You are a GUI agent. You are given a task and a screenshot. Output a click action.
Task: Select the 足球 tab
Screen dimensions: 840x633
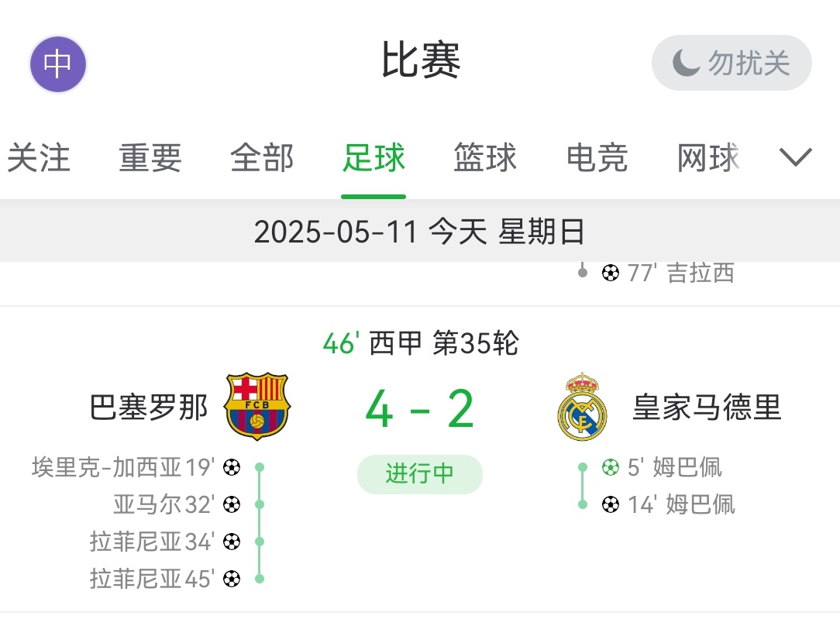pos(374,158)
